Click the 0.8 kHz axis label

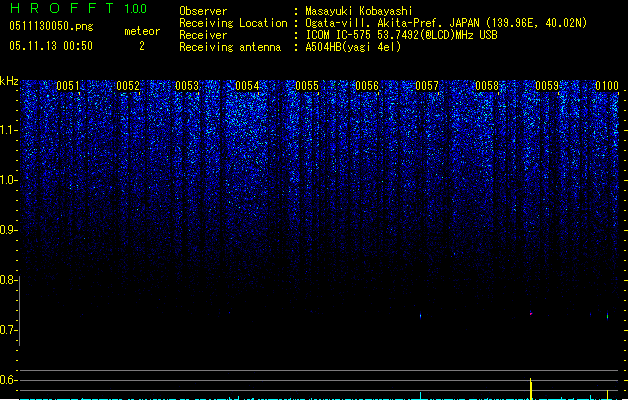pos(8,280)
